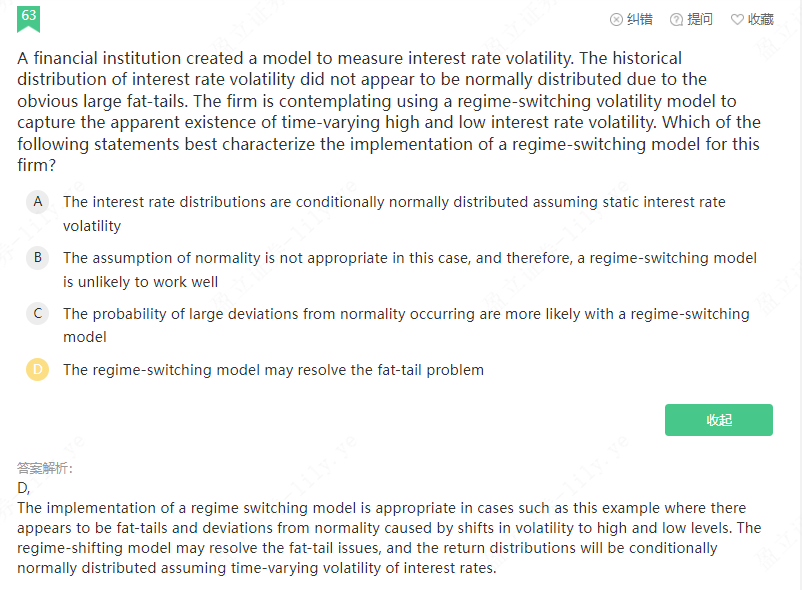Viewport: 802px width, 590px height.
Task: Click the 收藏 heart icon
Action: (737, 19)
